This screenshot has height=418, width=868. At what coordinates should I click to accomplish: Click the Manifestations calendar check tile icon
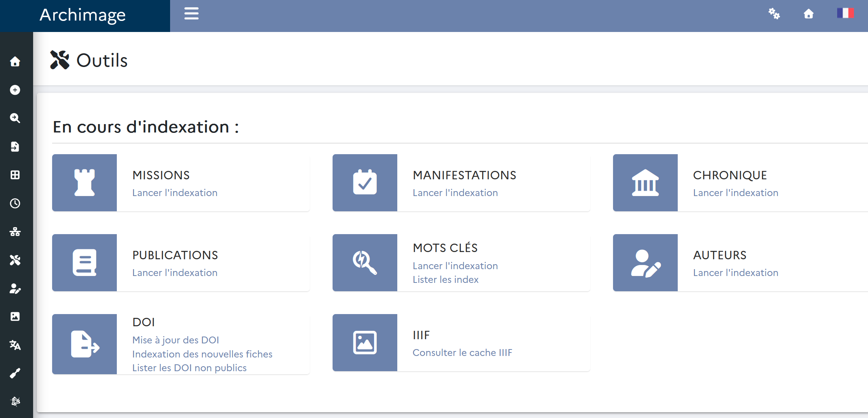(x=365, y=183)
